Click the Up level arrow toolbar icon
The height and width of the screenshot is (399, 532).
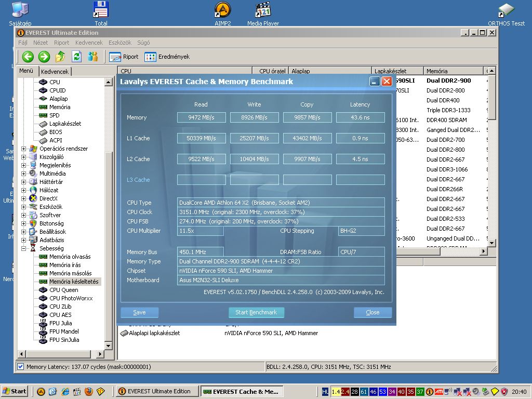[60, 57]
